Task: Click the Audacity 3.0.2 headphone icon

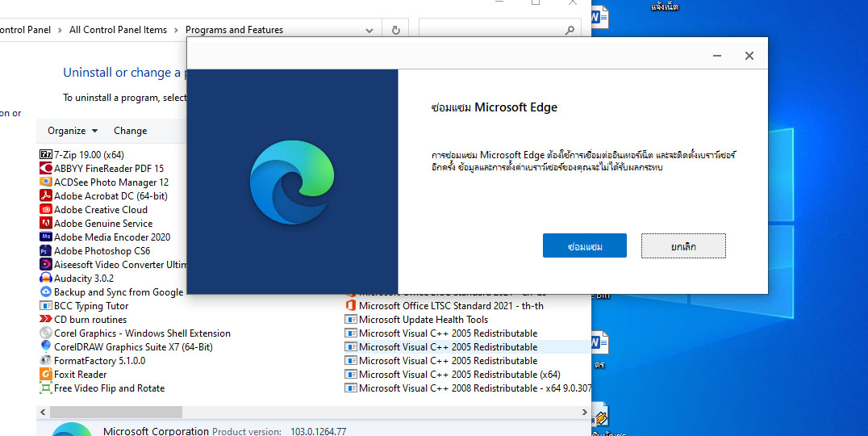Action: pos(46,278)
